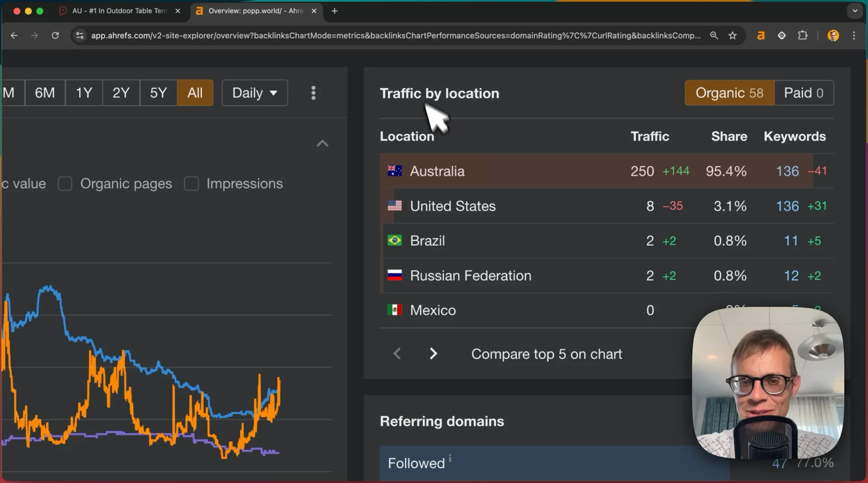The image size is (868, 483).
Task: Open chart options three-dot menu
Action: (x=313, y=93)
